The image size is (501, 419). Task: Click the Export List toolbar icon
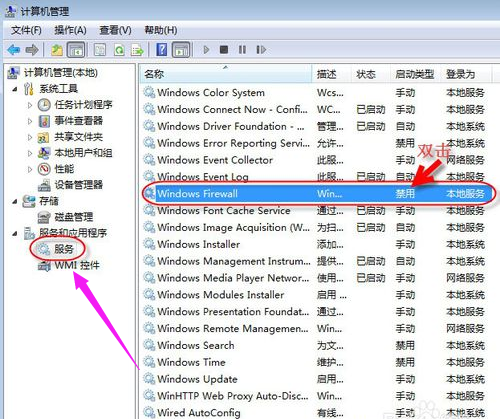[x=137, y=50]
